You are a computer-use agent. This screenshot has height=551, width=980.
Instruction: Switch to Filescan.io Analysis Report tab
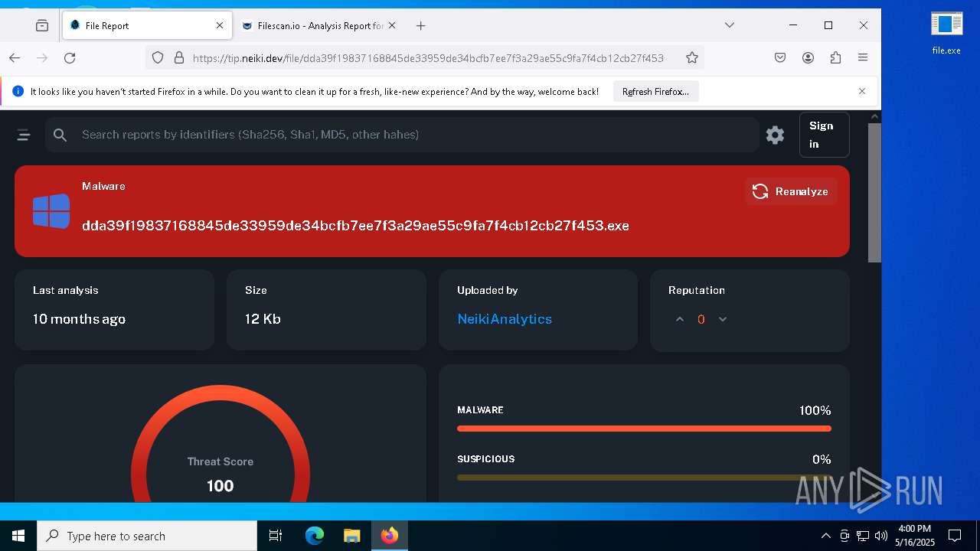[x=319, y=25]
